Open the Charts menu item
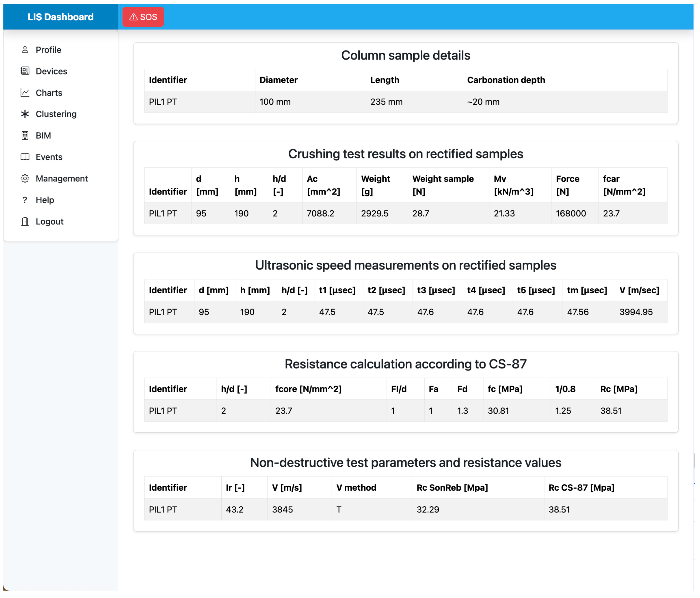 point(49,93)
